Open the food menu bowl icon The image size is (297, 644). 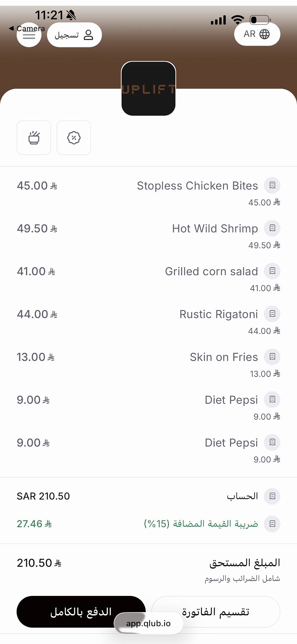tap(34, 138)
